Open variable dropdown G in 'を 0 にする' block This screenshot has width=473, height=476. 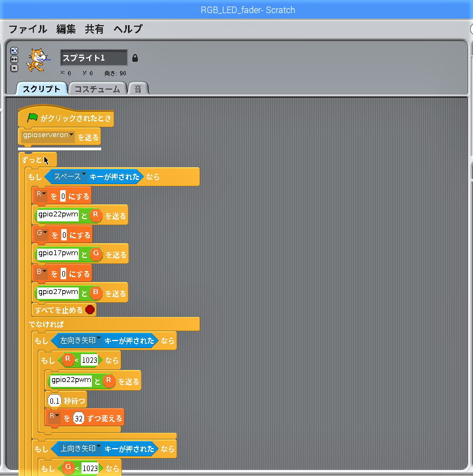[42, 235]
